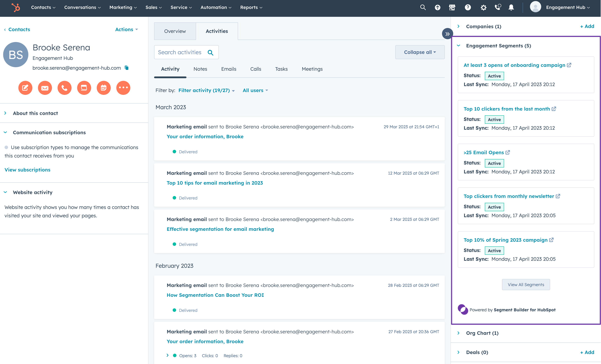
Task: Click the send email icon
Action: 45,88
